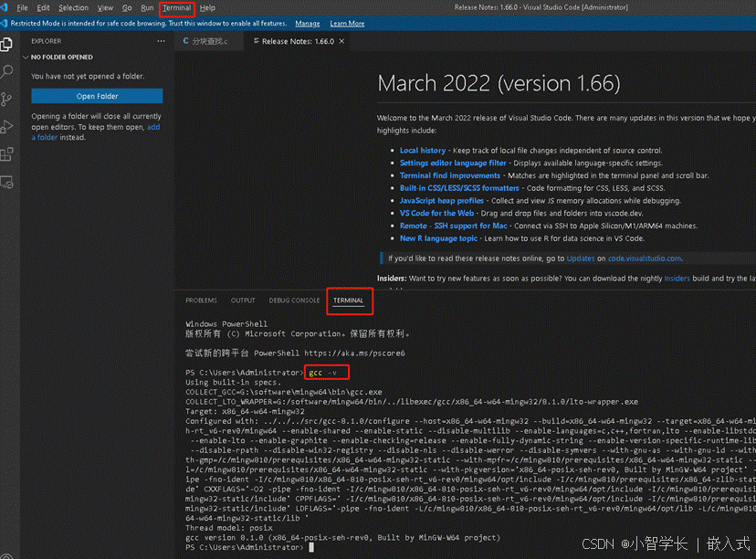Image resolution: width=756 pixels, height=559 pixels.
Task: Open Terminal find improvements link
Action: pos(450,175)
